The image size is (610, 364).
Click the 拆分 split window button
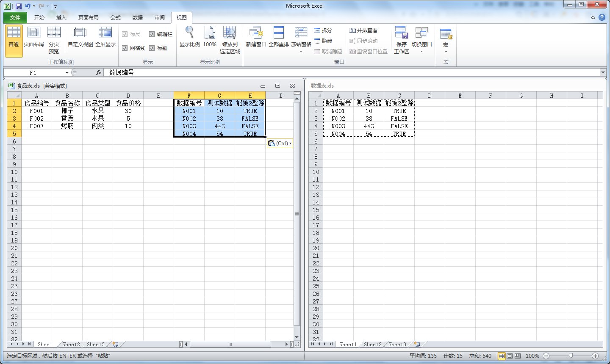[323, 30]
